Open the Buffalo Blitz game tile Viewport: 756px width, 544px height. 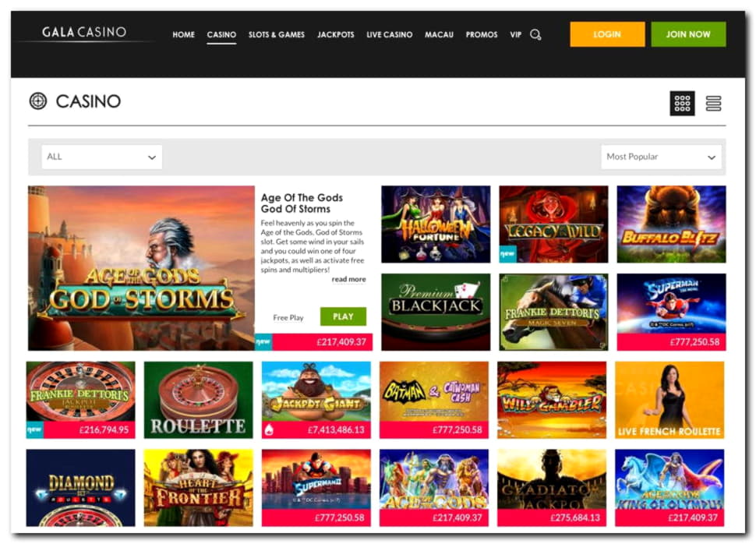coord(671,224)
